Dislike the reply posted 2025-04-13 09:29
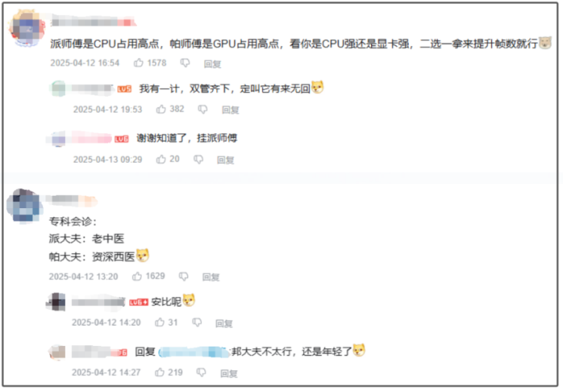Image resolution: width=563 pixels, height=392 pixels. coord(199,160)
